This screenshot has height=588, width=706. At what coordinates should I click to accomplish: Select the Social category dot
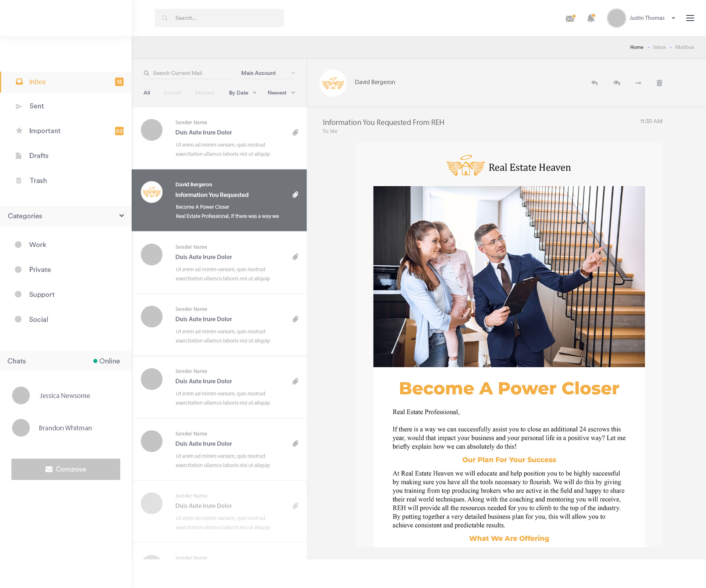(18, 319)
